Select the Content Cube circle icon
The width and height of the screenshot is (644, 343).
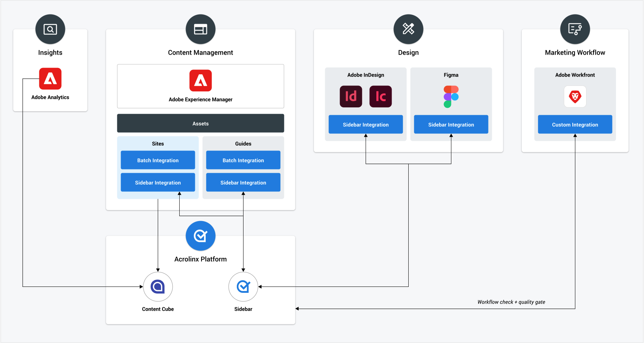point(158,287)
